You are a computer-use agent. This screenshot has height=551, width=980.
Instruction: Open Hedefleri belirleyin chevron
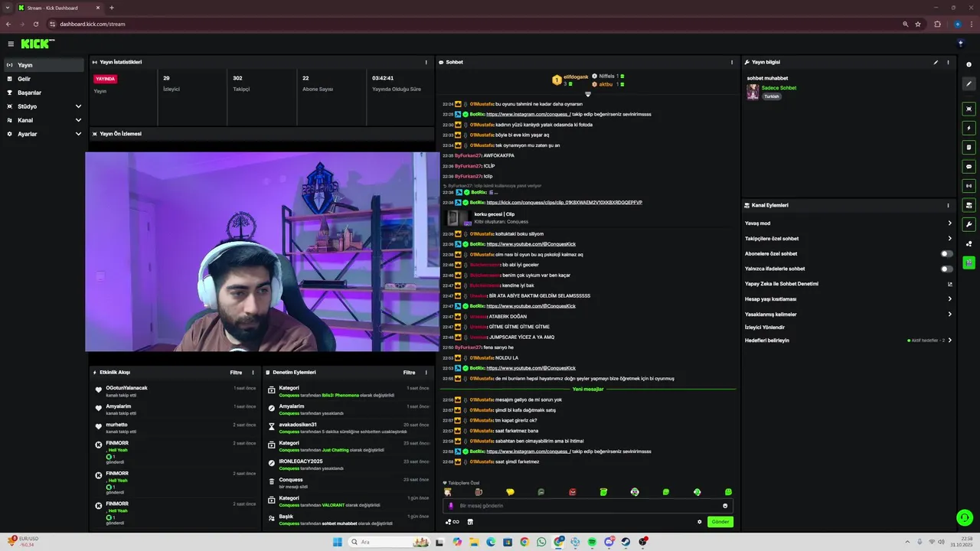(x=950, y=341)
